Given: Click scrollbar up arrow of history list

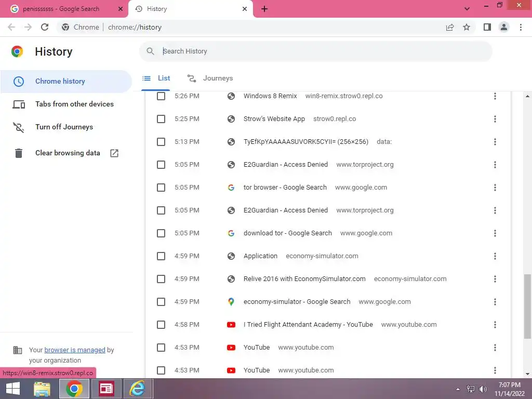Looking at the screenshot, I should (x=527, y=96).
